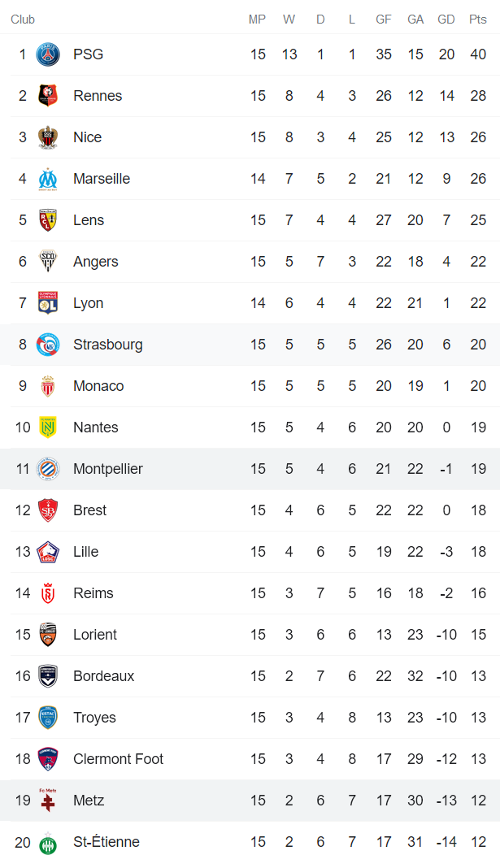The image size is (500, 868).
Task: Open the Angers team name link
Action: (95, 262)
